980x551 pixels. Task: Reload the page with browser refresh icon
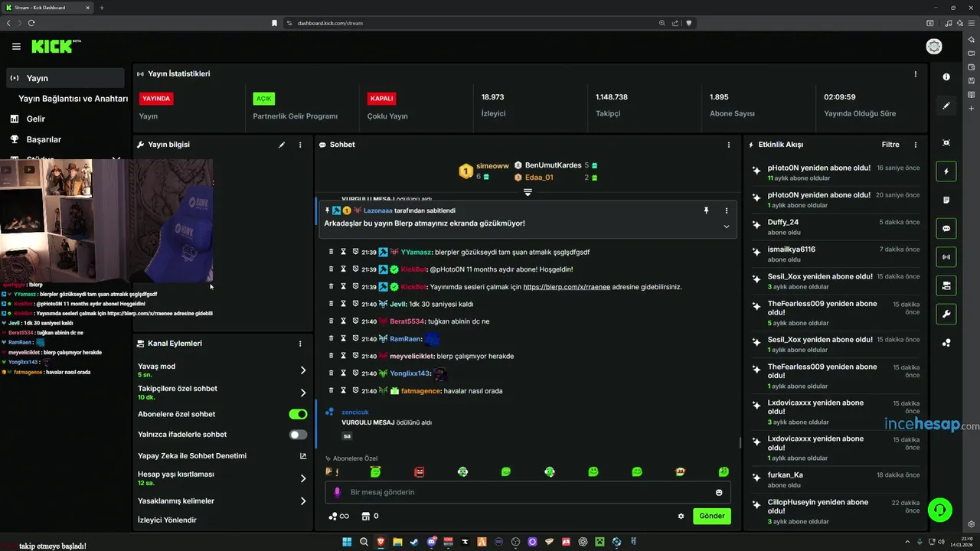[x=31, y=23]
